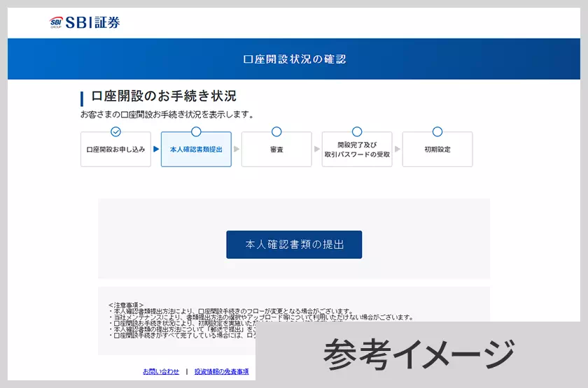Open the 投資情報の免責事項 link
588x388 pixels.
(x=221, y=371)
